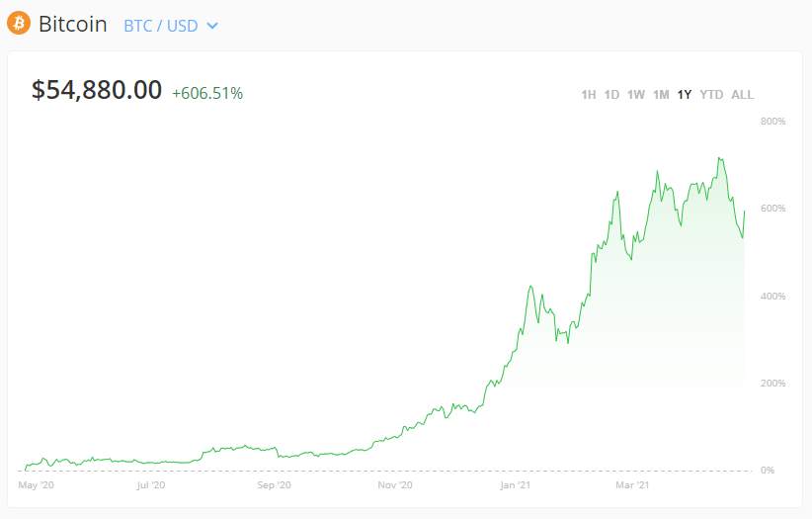Select the 1W time range
The width and height of the screenshot is (812, 519).
click(636, 94)
